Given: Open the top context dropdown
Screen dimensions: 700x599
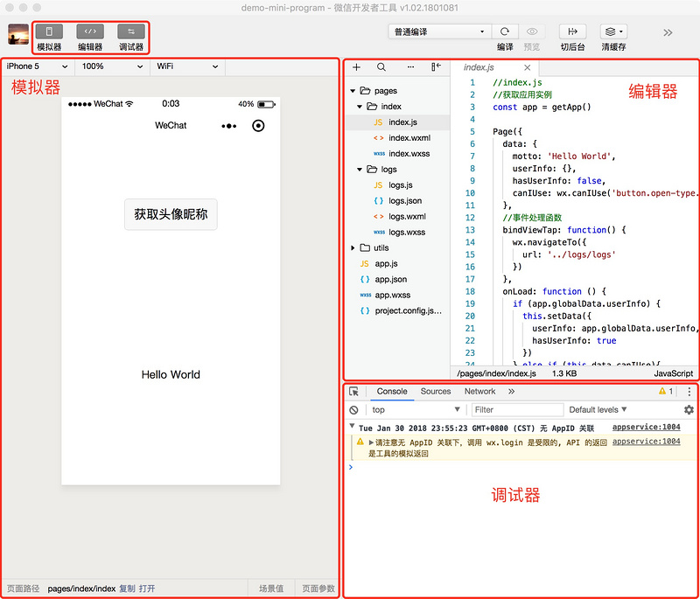Looking at the screenshot, I should (x=416, y=410).
